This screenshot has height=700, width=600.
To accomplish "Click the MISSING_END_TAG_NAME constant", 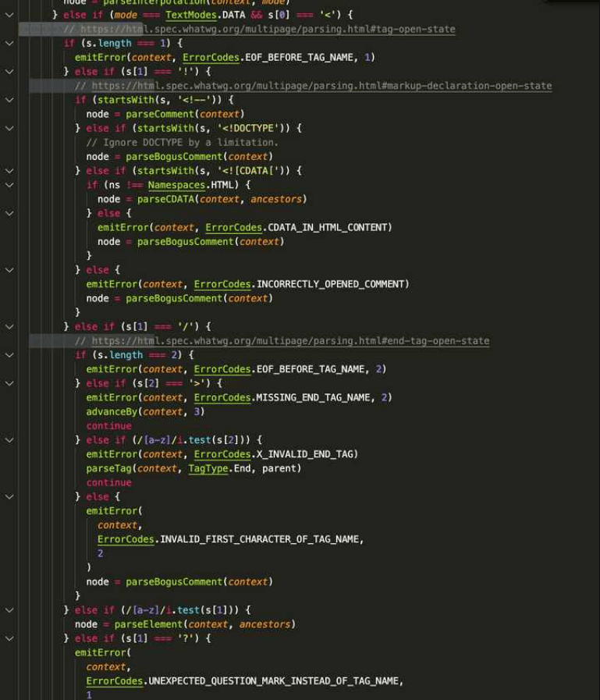I will click(314, 398).
